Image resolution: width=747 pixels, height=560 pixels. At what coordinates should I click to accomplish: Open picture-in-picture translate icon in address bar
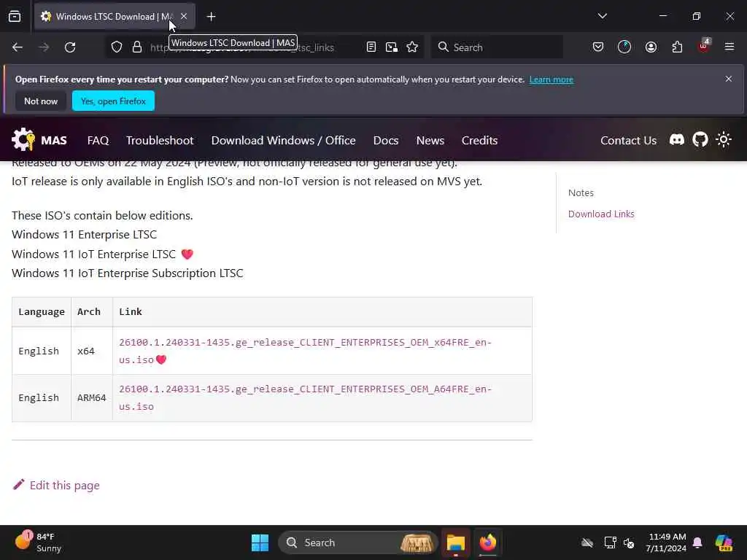click(x=392, y=47)
